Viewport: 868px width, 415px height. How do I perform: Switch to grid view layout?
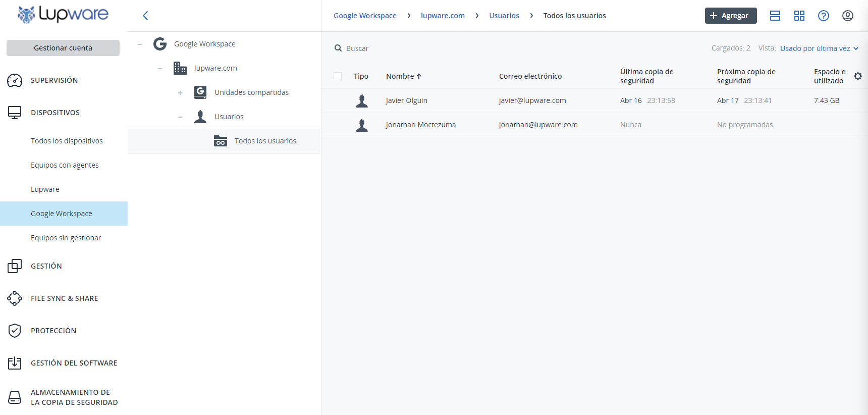click(799, 16)
